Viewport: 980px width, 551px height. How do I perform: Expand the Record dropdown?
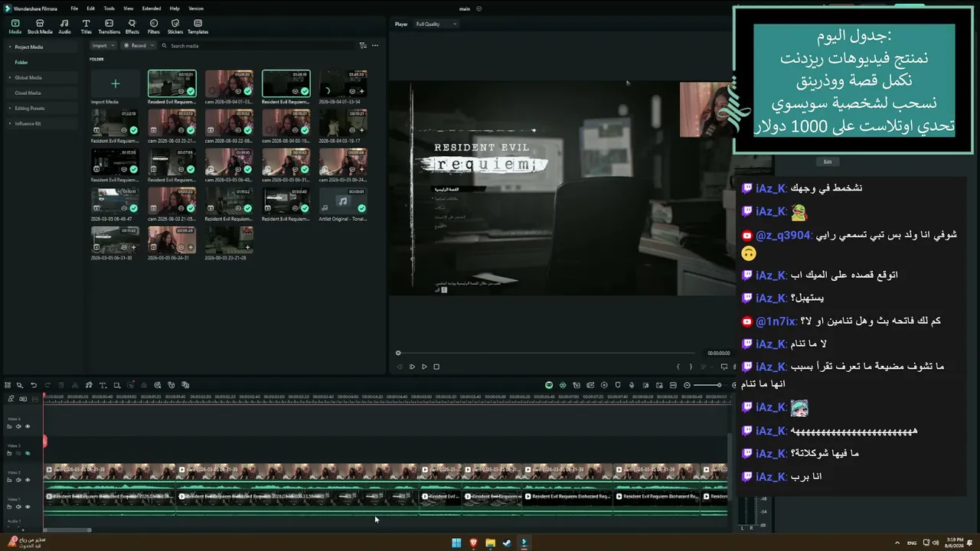click(x=140, y=46)
